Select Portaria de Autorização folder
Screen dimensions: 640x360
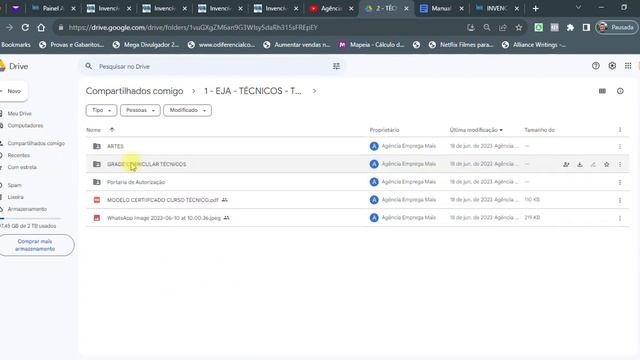pos(357,182)
